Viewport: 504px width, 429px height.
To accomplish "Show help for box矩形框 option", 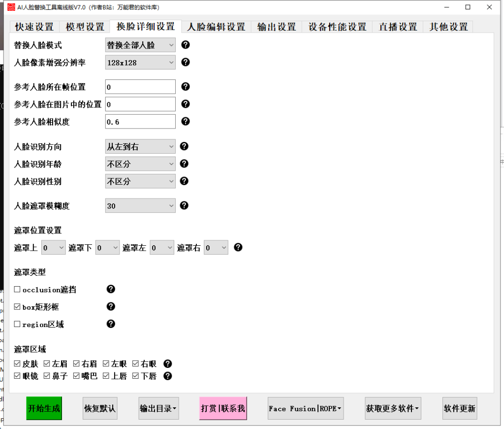I will pos(111,306).
